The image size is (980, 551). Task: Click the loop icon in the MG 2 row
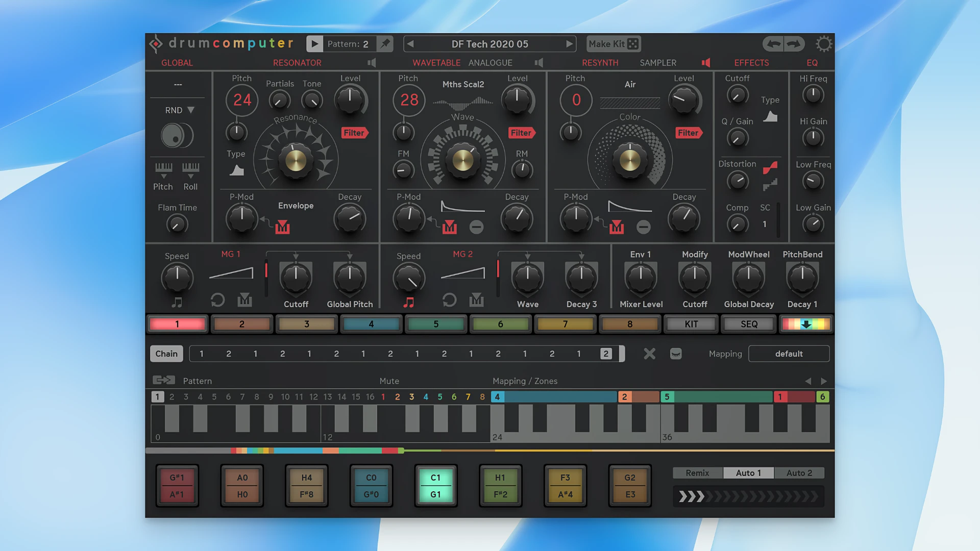click(x=449, y=300)
